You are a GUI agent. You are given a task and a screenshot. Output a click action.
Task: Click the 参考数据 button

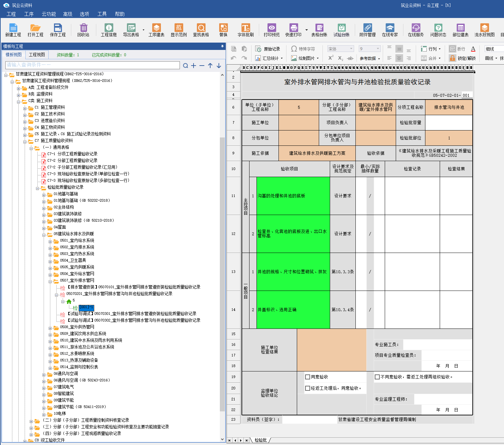pyautogui.click(x=369, y=58)
